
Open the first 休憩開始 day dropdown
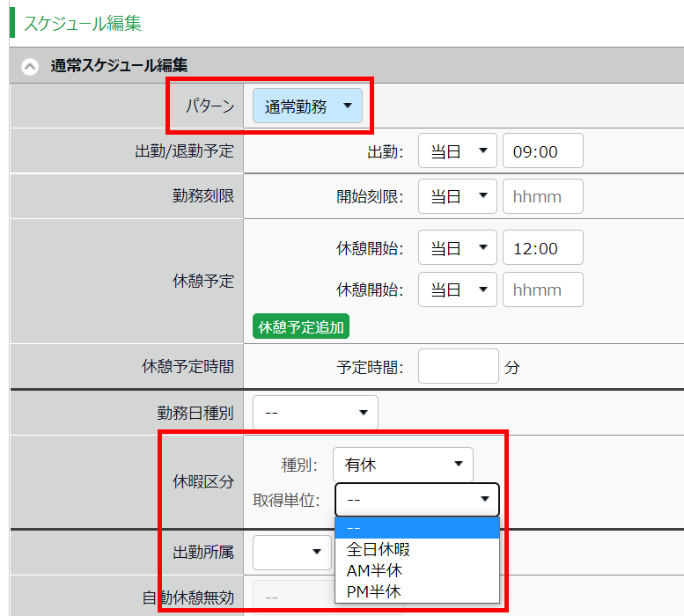point(458,248)
